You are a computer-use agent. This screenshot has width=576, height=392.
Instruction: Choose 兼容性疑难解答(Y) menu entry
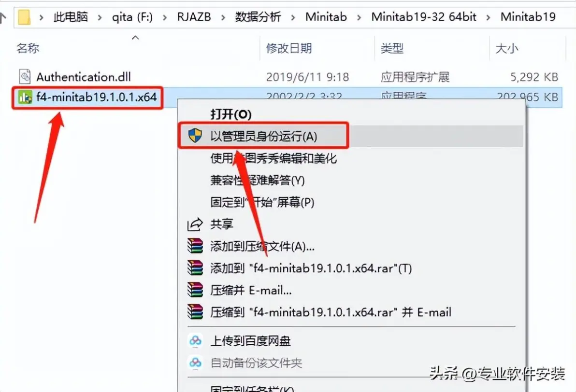[x=258, y=180]
